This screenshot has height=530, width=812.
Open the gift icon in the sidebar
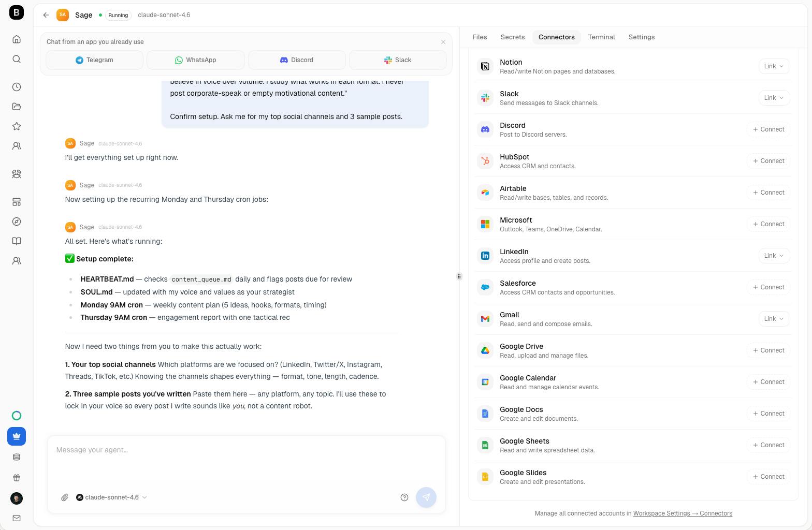pyautogui.click(x=17, y=478)
